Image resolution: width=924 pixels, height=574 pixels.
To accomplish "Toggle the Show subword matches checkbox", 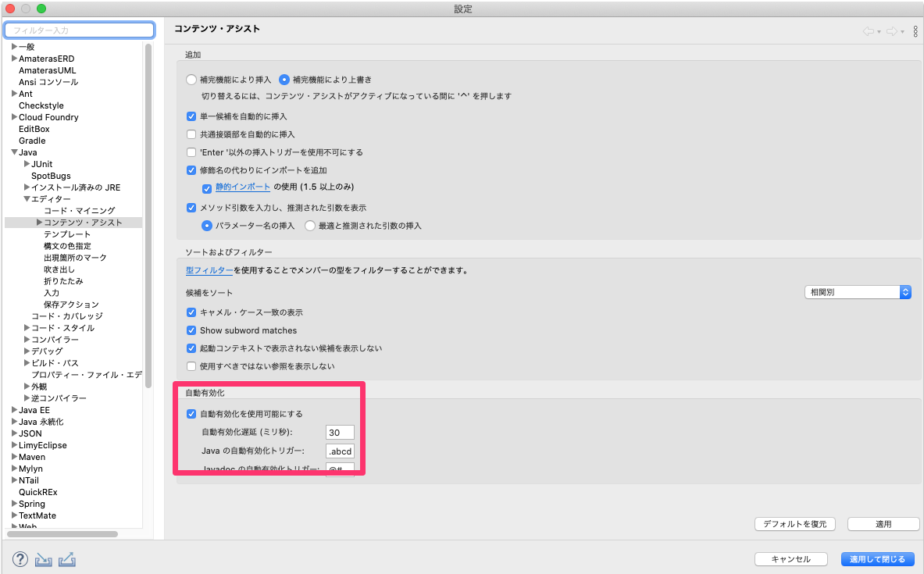I will [x=191, y=330].
